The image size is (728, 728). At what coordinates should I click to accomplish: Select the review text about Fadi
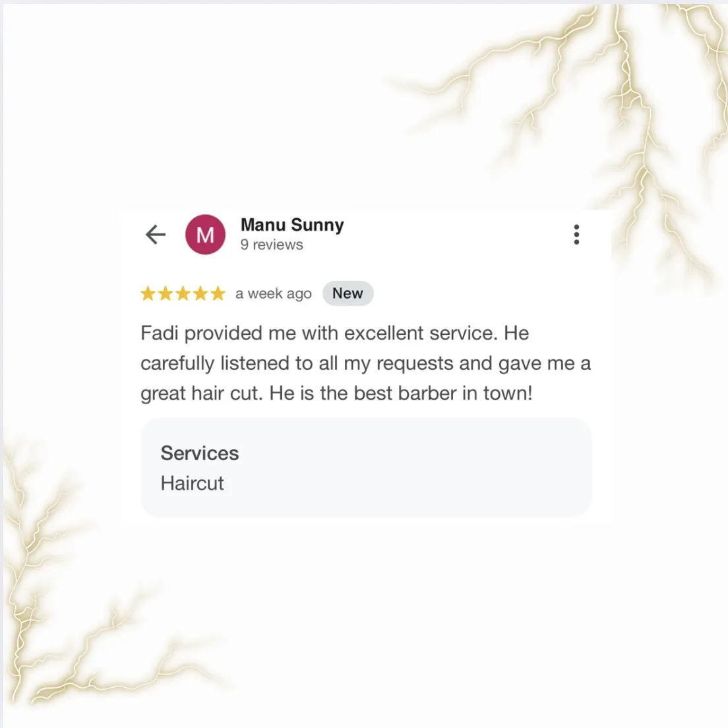366,363
